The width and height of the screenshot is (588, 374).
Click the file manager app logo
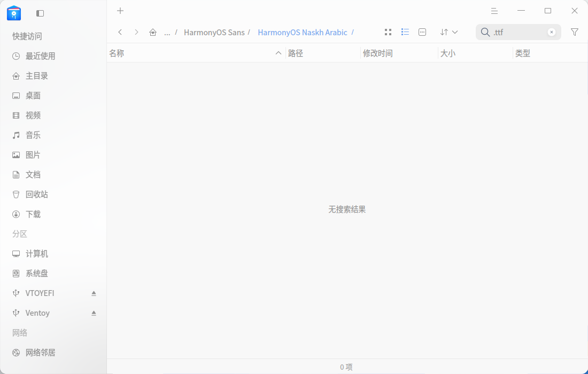coord(14,13)
